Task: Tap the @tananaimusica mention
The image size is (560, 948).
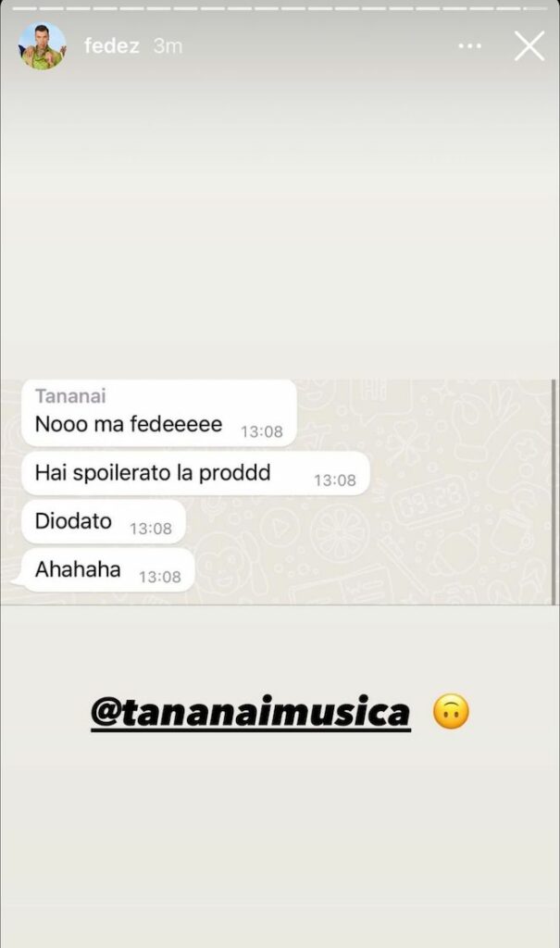Action: click(250, 711)
